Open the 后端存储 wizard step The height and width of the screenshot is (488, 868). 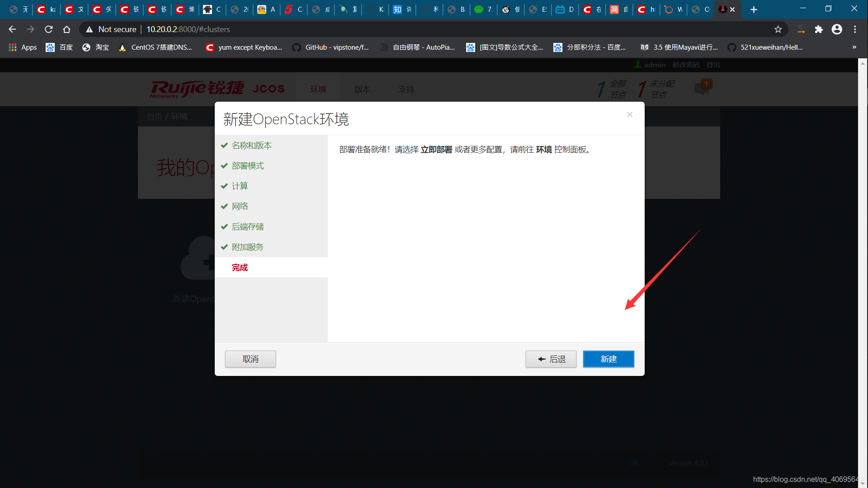click(x=271, y=227)
